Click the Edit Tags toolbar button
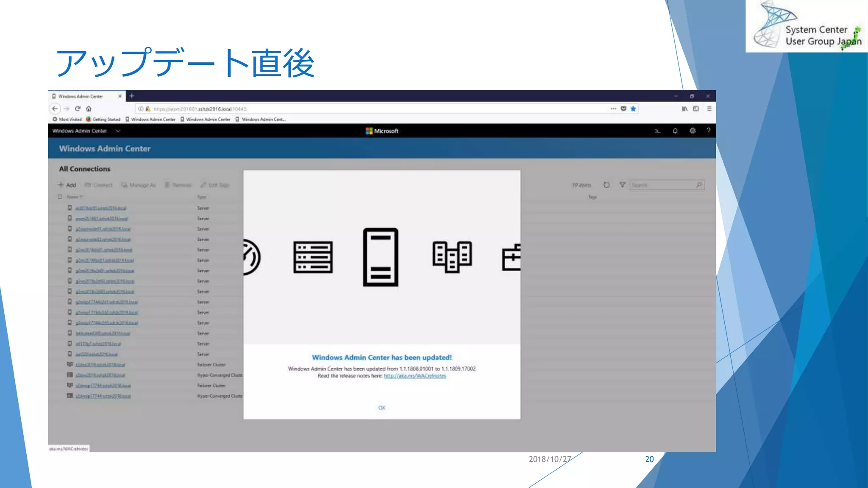 click(x=215, y=185)
